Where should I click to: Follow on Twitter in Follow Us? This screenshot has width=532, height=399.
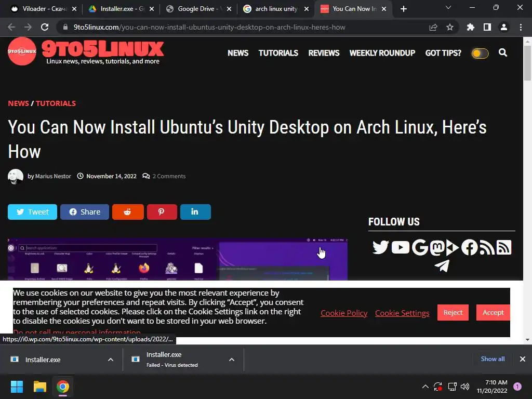point(380,247)
